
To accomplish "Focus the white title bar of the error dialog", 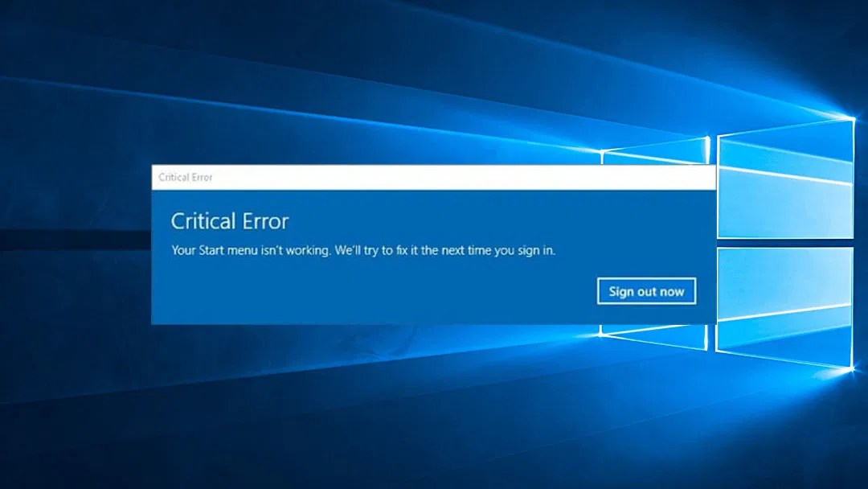I will click(433, 177).
